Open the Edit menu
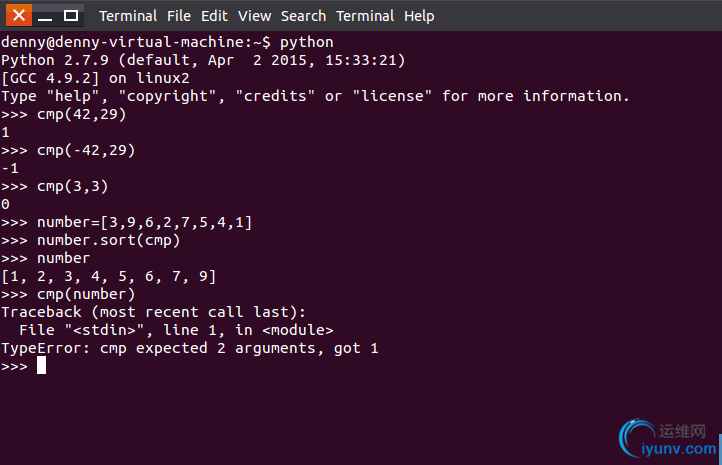Viewport: 722px width, 465px height. tap(214, 16)
